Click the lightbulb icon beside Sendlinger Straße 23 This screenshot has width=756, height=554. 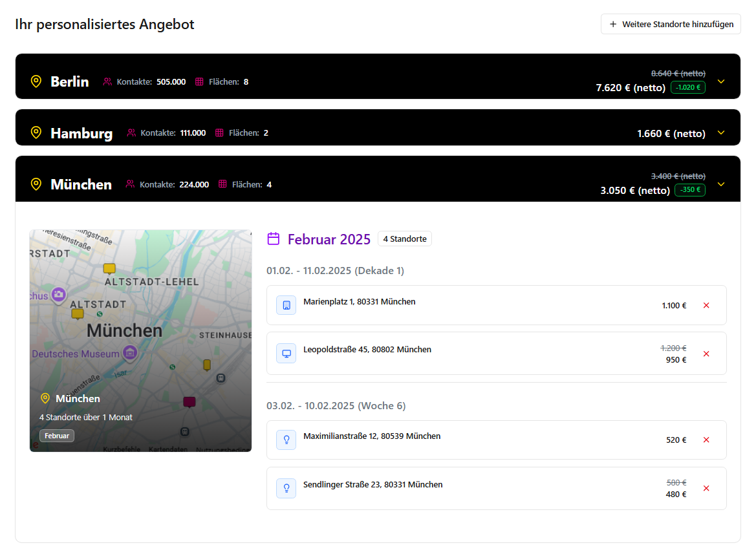[x=286, y=488]
